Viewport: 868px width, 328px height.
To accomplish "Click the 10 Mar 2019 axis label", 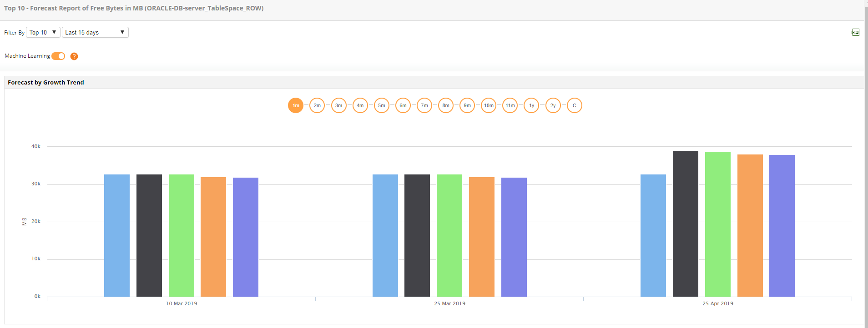I will pos(182,303).
